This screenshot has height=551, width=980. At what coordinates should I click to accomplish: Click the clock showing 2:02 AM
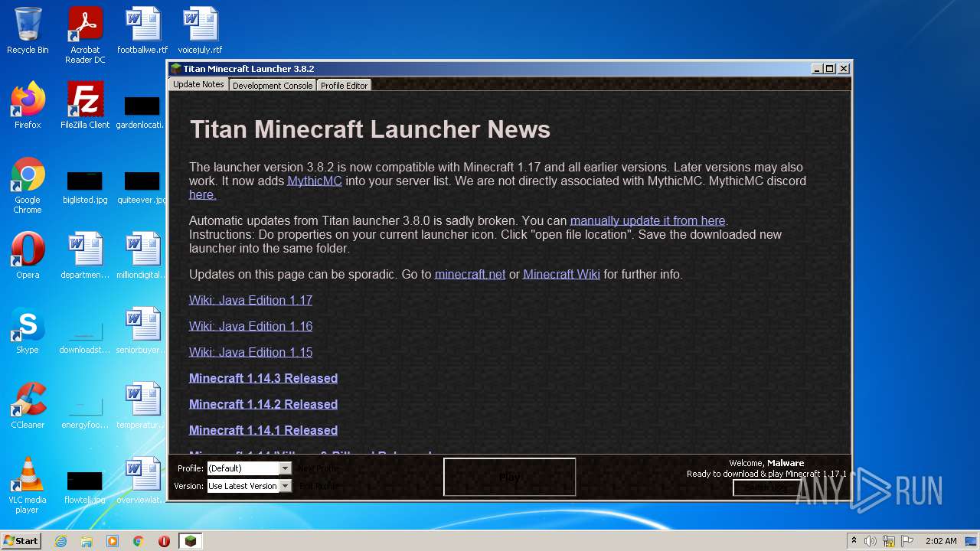click(x=941, y=541)
